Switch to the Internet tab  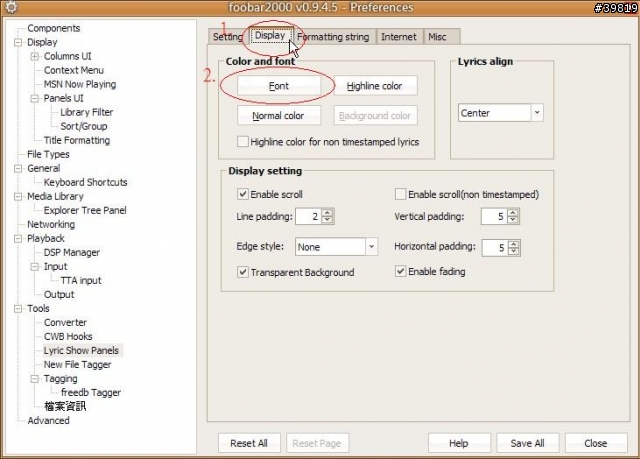399,37
